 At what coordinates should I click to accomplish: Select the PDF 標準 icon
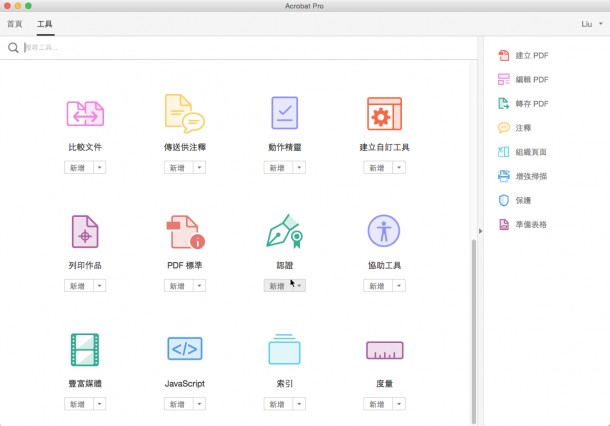pos(184,232)
